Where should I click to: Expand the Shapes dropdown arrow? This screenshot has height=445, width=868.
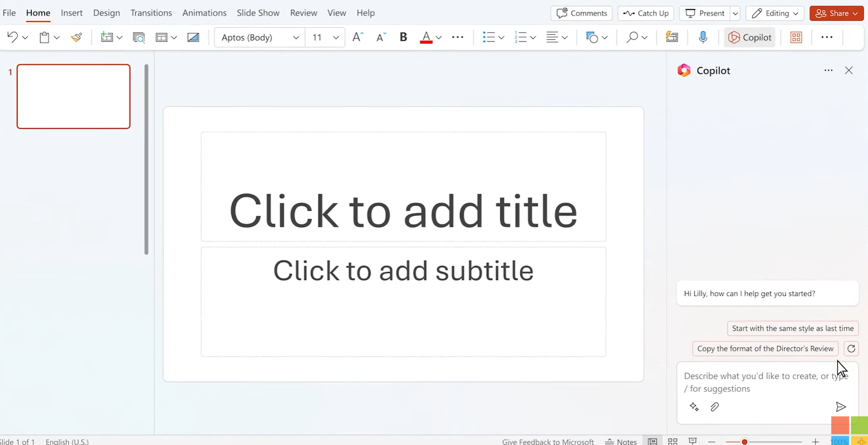tap(605, 37)
